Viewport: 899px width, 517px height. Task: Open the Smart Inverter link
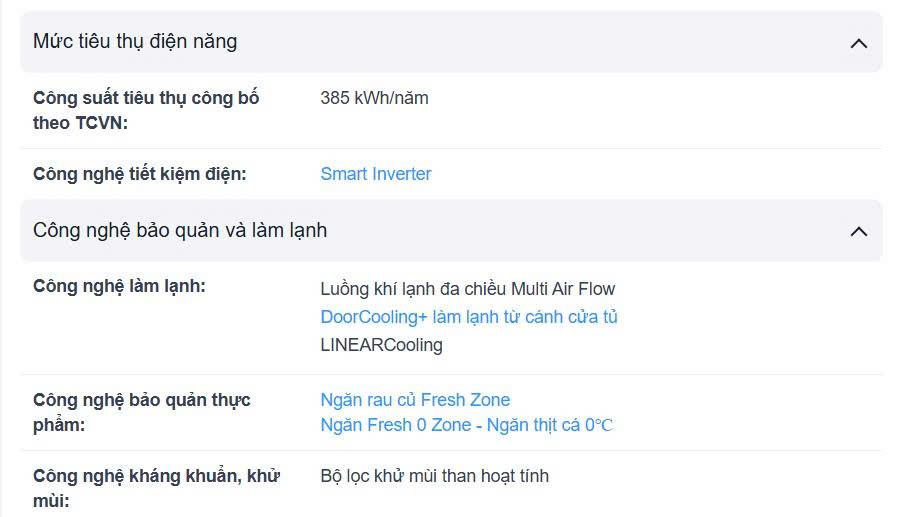click(x=375, y=174)
